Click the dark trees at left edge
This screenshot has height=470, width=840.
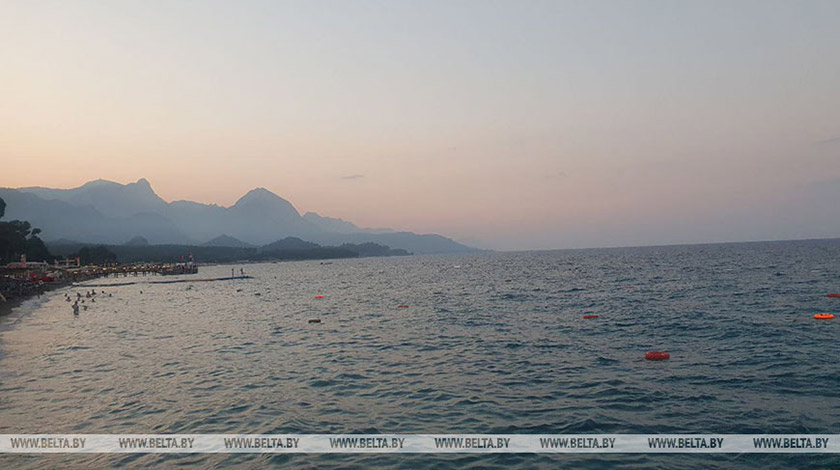tap(20, 240)
